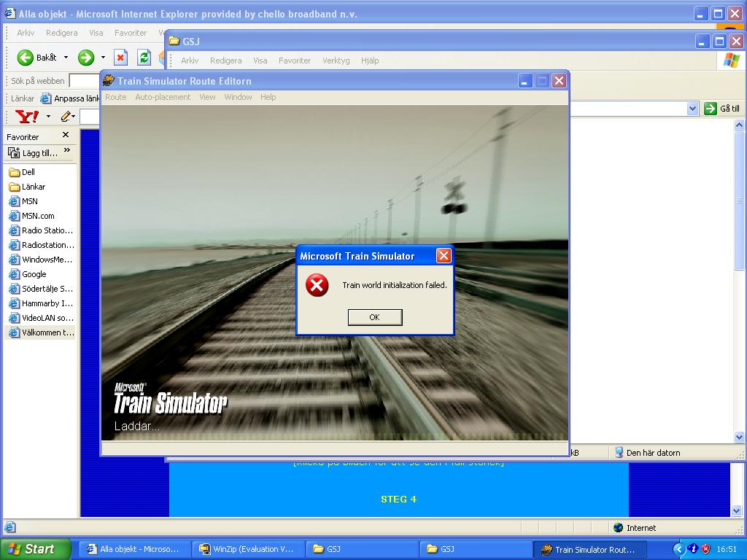Open the Route menu in Route Editor
The height and width of the screenshot is (560, 747).
point(116,97)
